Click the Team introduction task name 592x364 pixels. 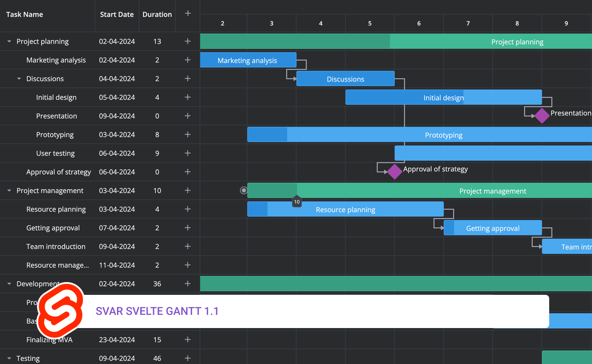click(x=56, y=247)
